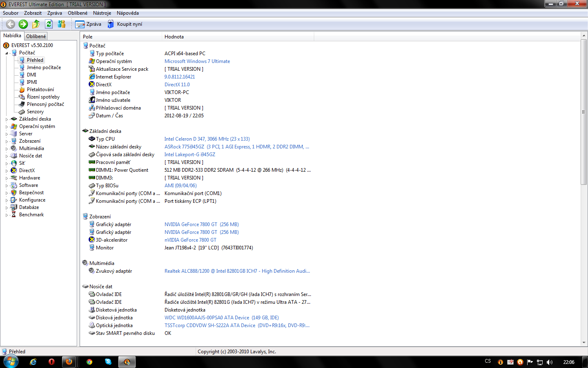Switch to the Oblíbené tab
The width and height of the screenshot is (588, 368).
(36, 36)
